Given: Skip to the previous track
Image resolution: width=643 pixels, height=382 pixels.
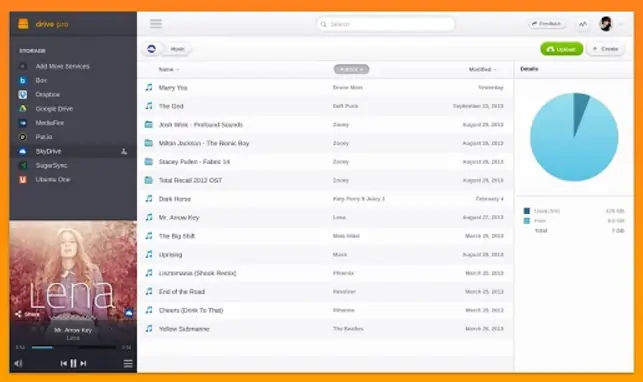Looking at the screenshot, I should [64, 363].
